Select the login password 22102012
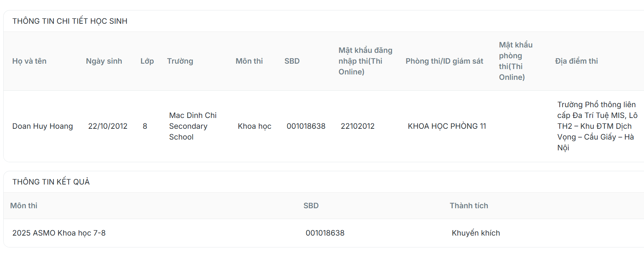644x255 pixels. coord(357,126)
